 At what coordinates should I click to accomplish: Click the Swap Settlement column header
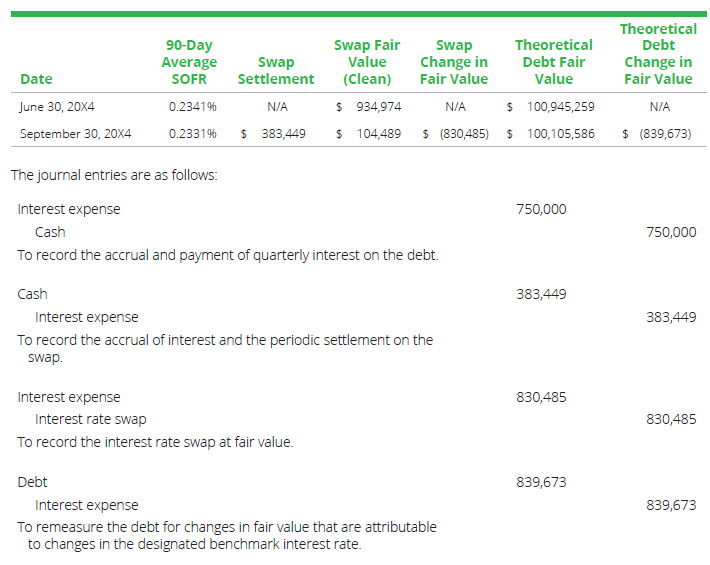[x=275, y=71]
